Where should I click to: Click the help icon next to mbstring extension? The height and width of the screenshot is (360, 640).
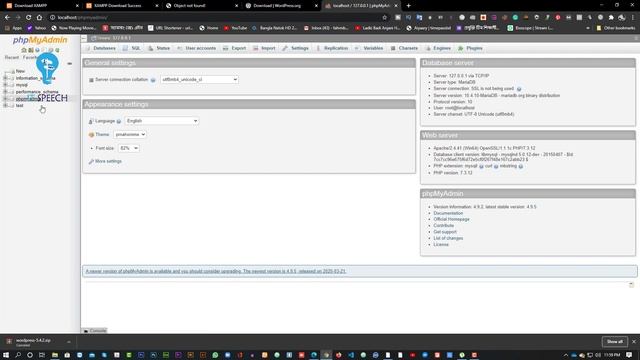tap(521, 166)
